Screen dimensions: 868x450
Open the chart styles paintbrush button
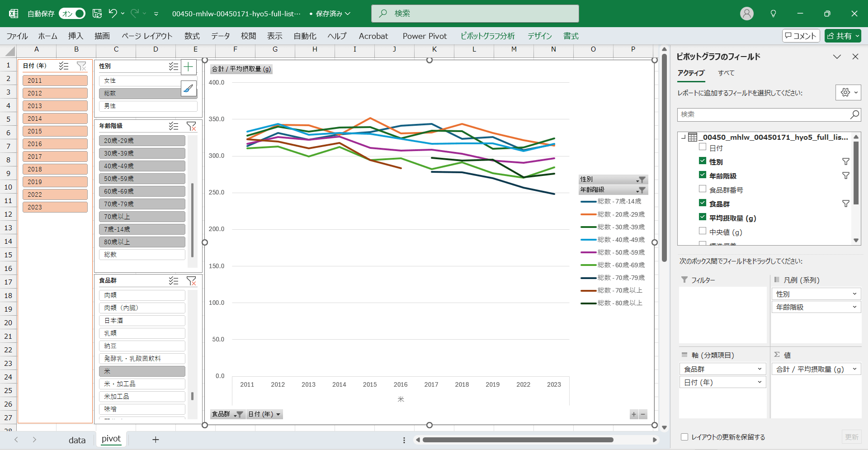[189, 88]
